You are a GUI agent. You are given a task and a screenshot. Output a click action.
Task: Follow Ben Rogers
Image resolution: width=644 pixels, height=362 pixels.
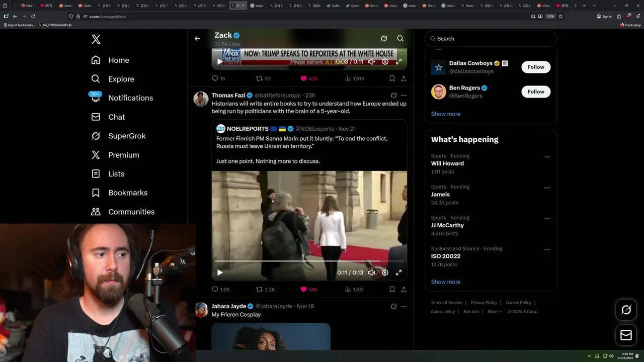coord(536,92)
